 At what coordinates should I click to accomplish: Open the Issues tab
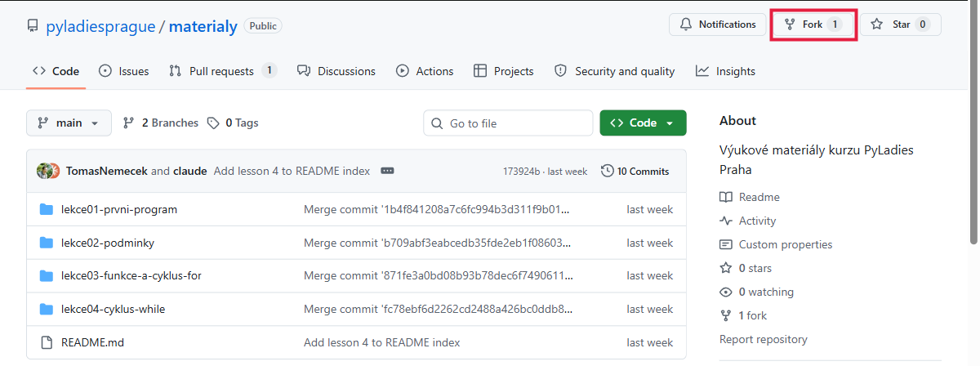[x=123, y=71]
